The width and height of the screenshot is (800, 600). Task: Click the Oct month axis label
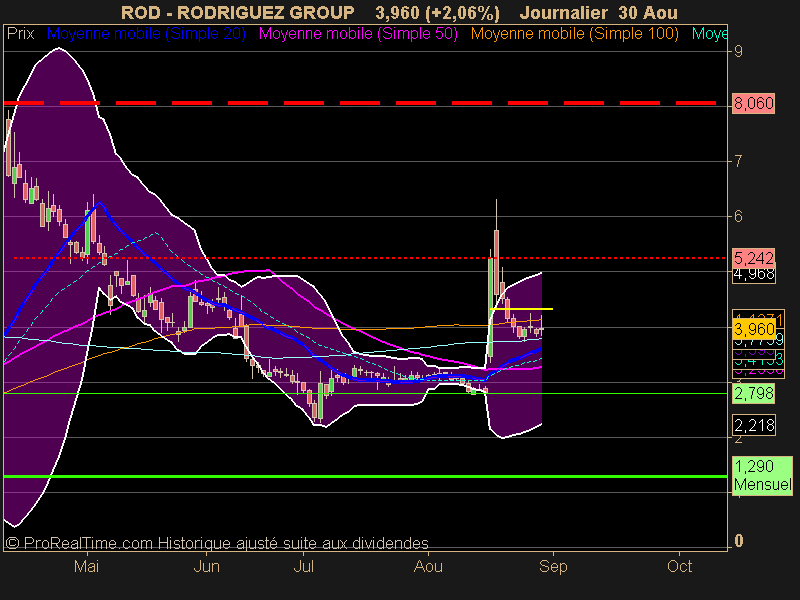point(680,566)
